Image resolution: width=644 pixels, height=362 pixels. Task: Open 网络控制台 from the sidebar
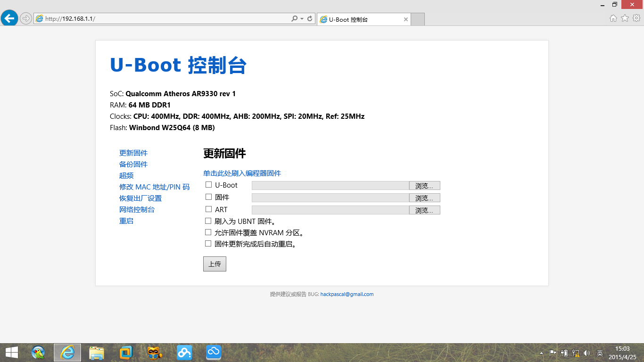tap(137, 210)
